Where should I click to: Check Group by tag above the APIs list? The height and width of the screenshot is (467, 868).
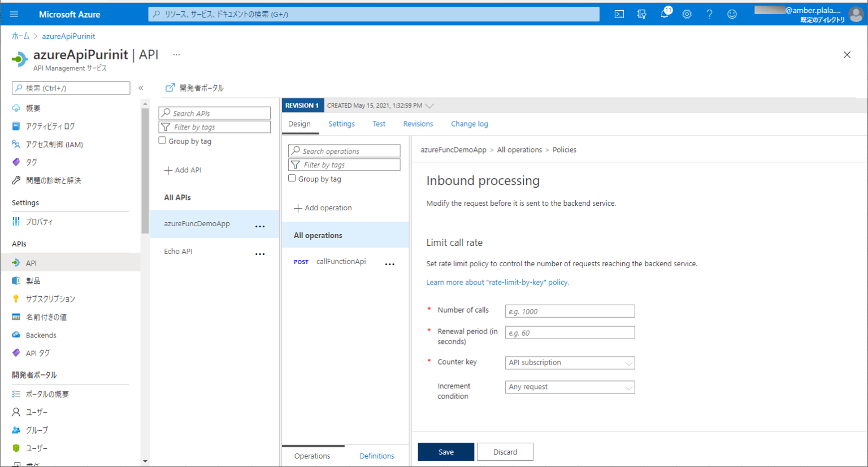163,141
